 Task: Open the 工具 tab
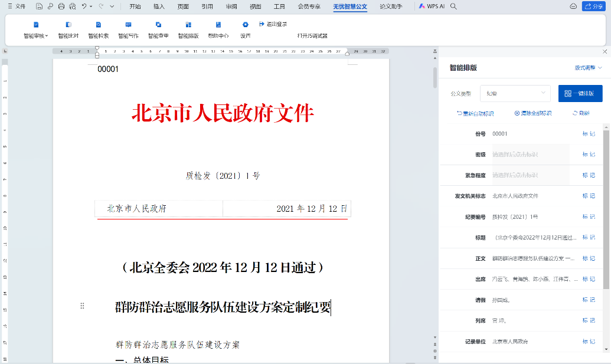(x=279, y=6)
